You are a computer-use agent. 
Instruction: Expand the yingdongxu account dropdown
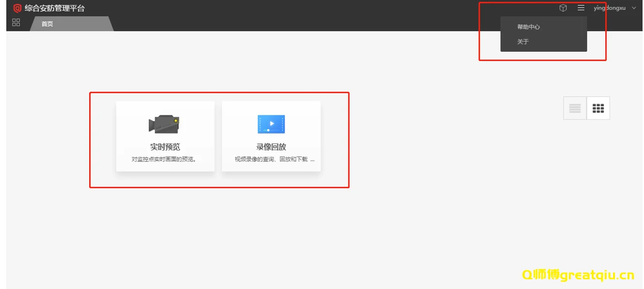[x=634, y=8]
